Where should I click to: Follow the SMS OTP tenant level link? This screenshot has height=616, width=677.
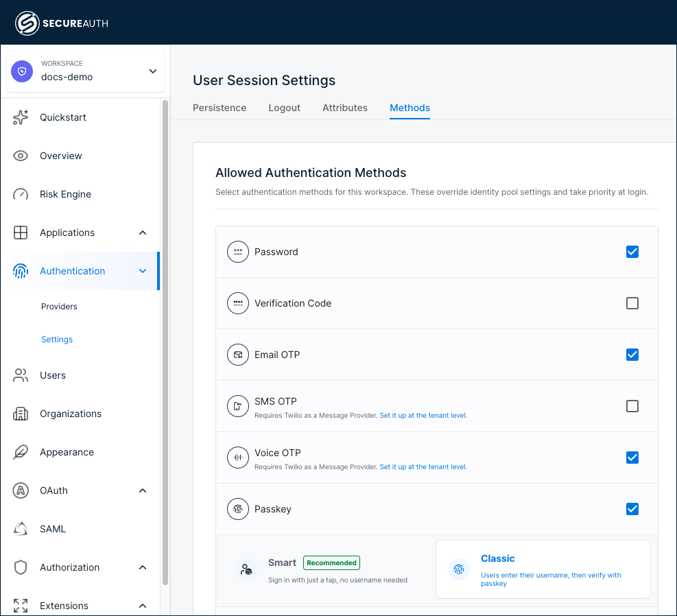[423, 415]
